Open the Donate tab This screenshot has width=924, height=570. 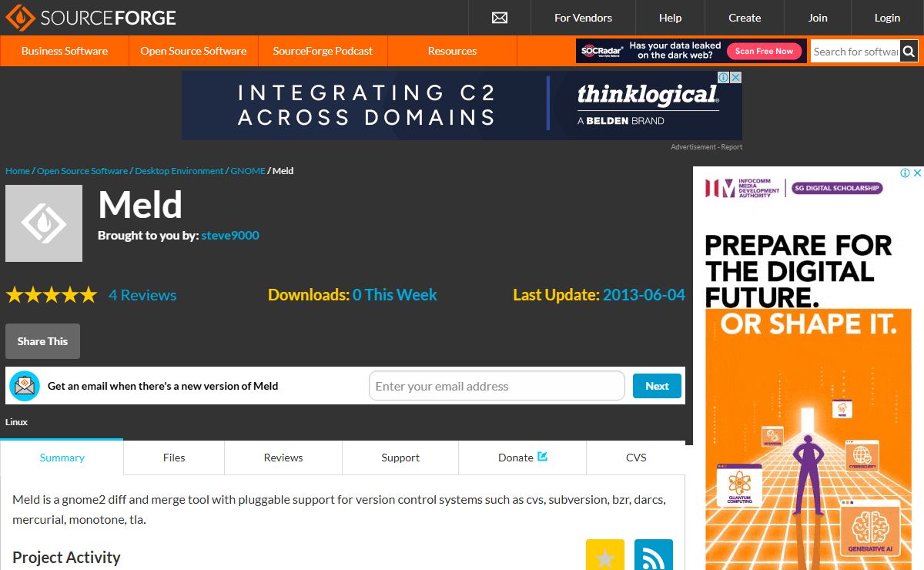(x=522, y=458)
